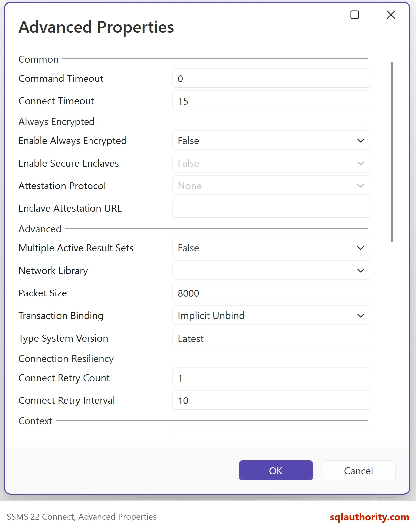Open the Multiple Active Result Sets dropdown

[x=271, y=248]
